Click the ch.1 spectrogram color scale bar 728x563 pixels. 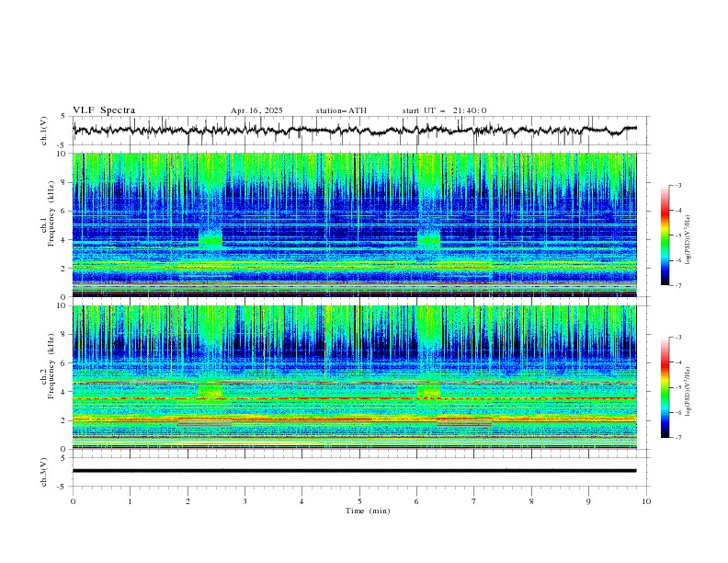tap(665, 236)
